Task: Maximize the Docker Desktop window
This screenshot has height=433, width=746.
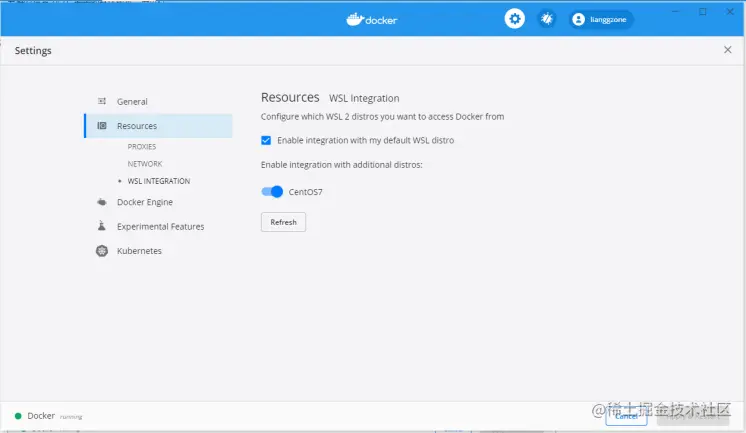Action: click(703, 11)
